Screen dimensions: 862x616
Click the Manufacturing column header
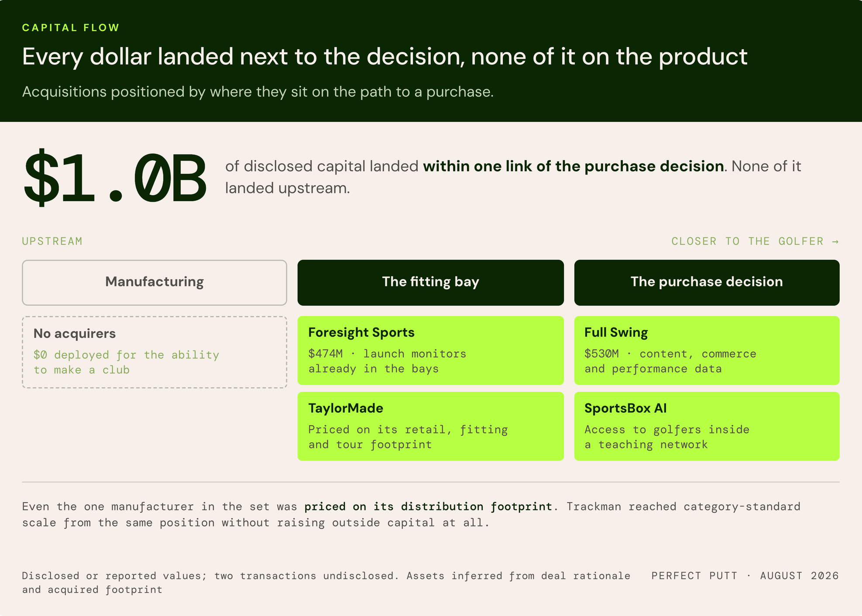tap(155, 282)
